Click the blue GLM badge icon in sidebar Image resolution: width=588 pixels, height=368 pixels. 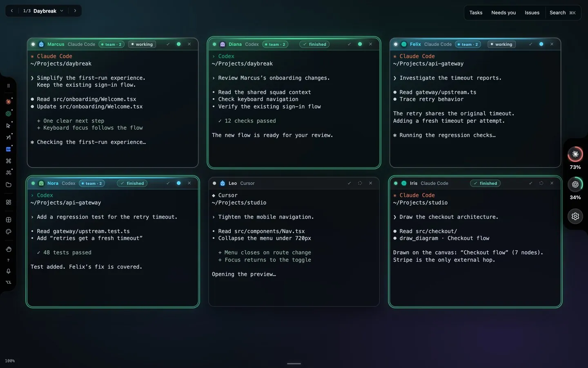click(8, 149)
